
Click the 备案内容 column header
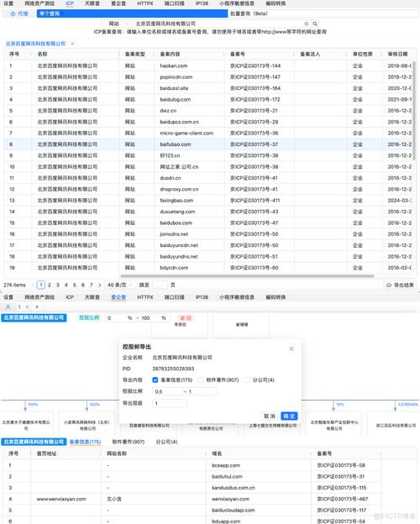tap(170, 54)
